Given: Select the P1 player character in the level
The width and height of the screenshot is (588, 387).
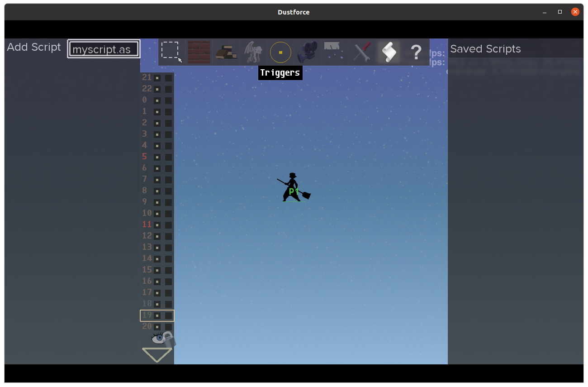Looking at the screenshot, I should point(294,187).
